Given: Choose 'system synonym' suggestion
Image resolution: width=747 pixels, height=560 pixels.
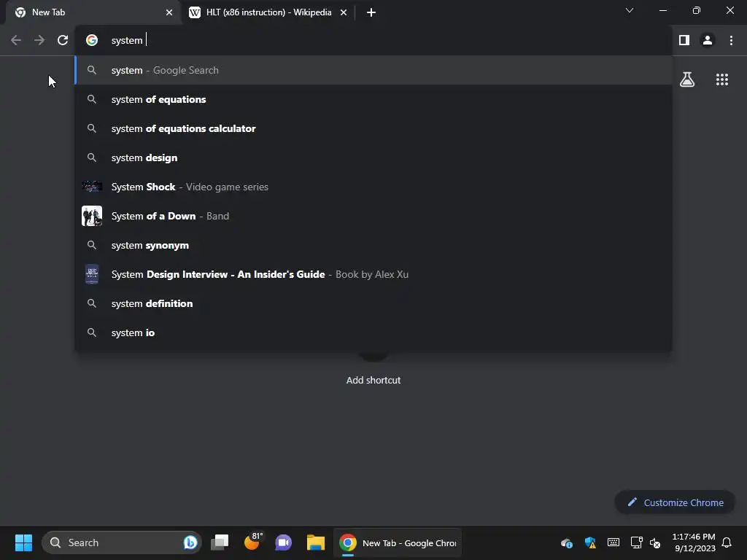Looking at the screenshot, I should 373,245.
